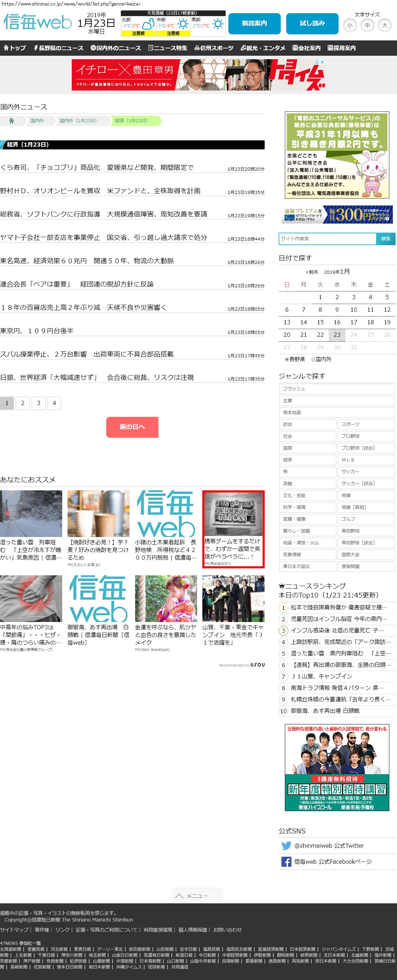
Task: Click the 北海道新聞 footer link
Action: 11,949
